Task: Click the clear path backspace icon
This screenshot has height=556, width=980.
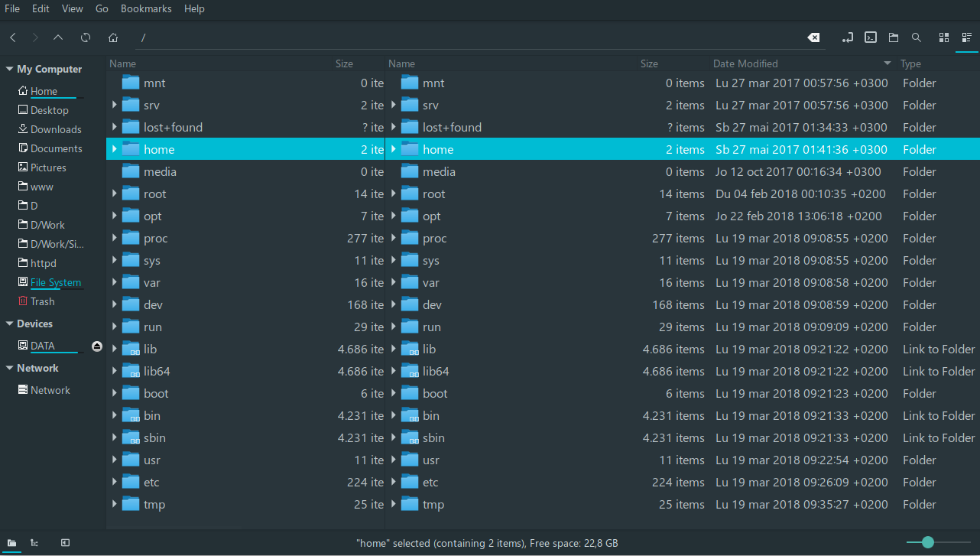Action: click(x=813, y=37)
